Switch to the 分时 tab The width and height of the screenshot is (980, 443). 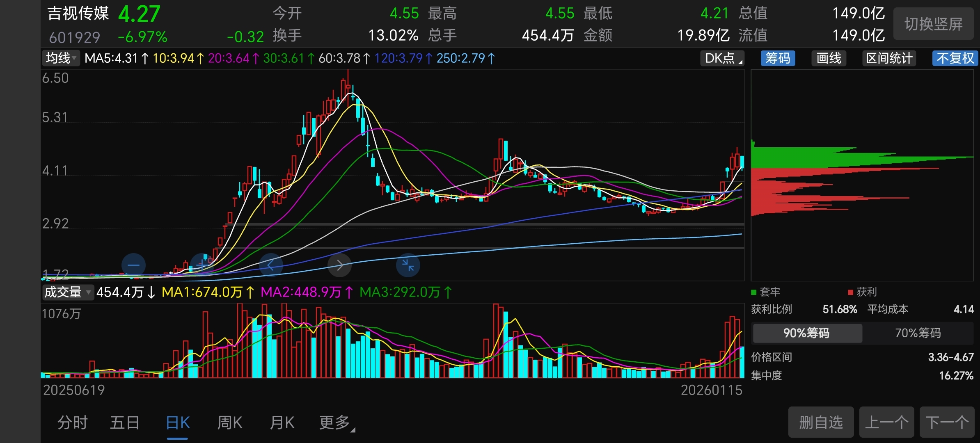[x=73, y=422]
